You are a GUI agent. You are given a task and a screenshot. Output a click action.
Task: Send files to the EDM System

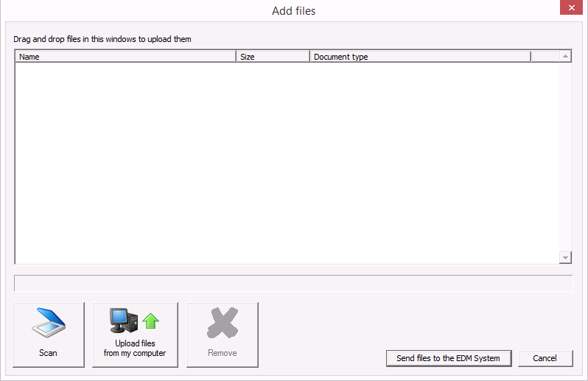[449, 358]
